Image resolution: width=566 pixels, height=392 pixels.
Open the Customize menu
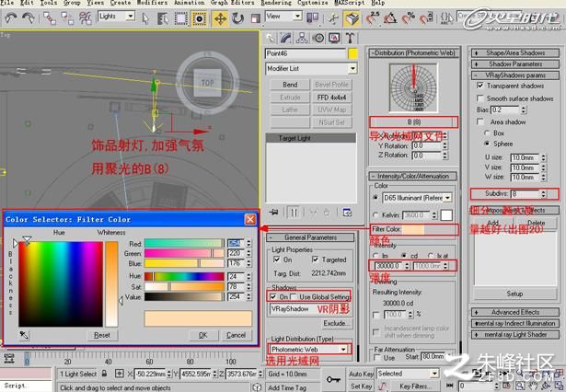tap(313, 3)
